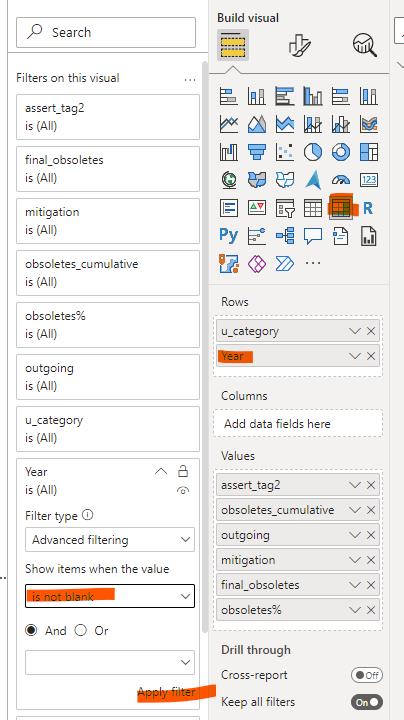This screenshot has height=720, width=404.
Task: Switch to the Analytics tab
Action: point(365,45)
